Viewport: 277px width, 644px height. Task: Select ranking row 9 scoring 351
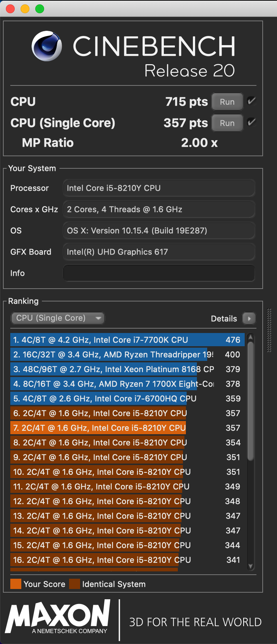tap(127, 457)
